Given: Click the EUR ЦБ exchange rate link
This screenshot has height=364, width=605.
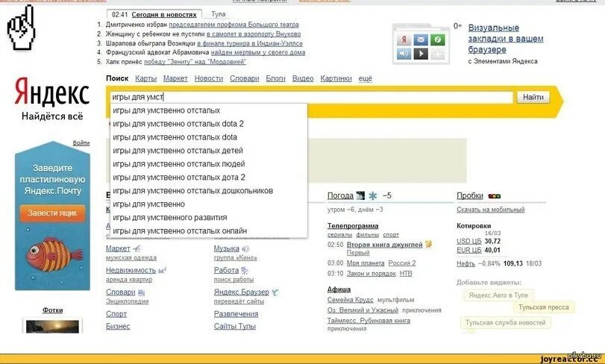Looking at the screenshot, I should click(468, 250).
